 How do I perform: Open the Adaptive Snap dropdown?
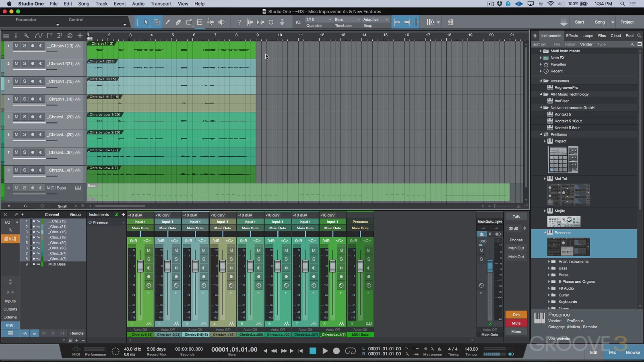(x=376, y=20)
